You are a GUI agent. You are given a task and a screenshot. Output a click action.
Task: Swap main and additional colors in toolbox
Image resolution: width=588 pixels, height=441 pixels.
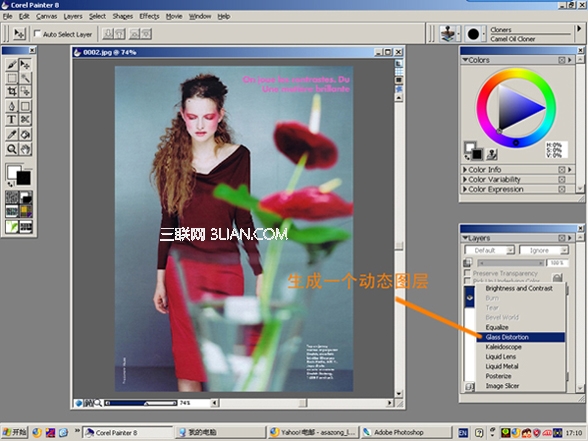tap(10, 184)
